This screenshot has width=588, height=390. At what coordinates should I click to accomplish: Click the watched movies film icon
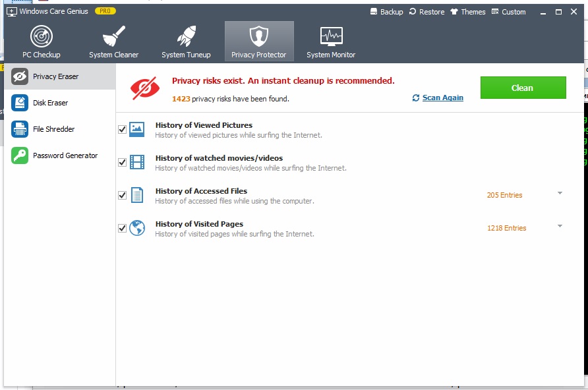pos(137,162)
